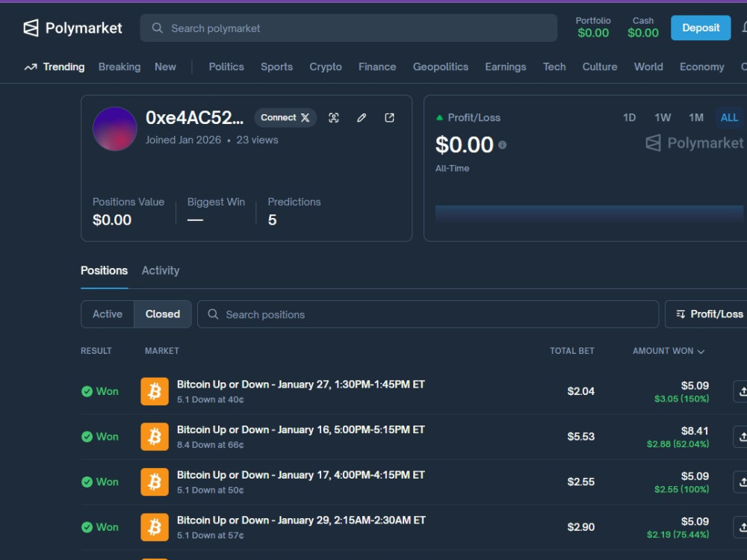Go to Economy category

point(701,67)
